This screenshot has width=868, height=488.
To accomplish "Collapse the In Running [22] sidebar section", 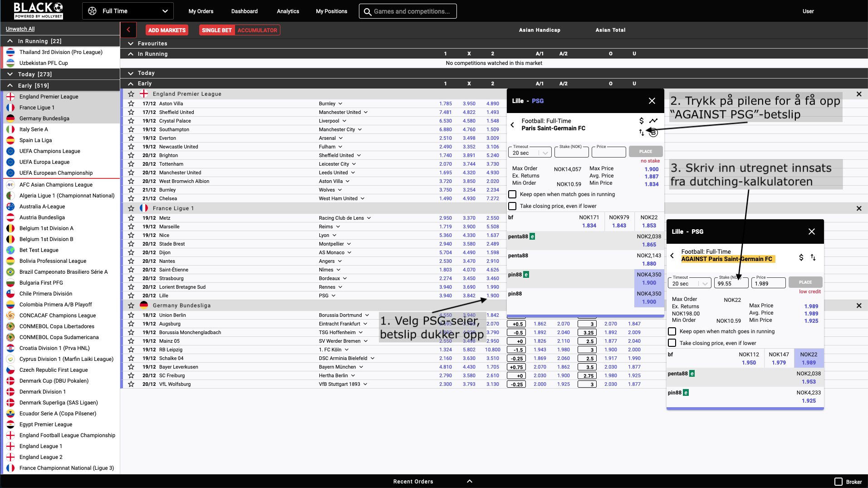I will [10, 41].
